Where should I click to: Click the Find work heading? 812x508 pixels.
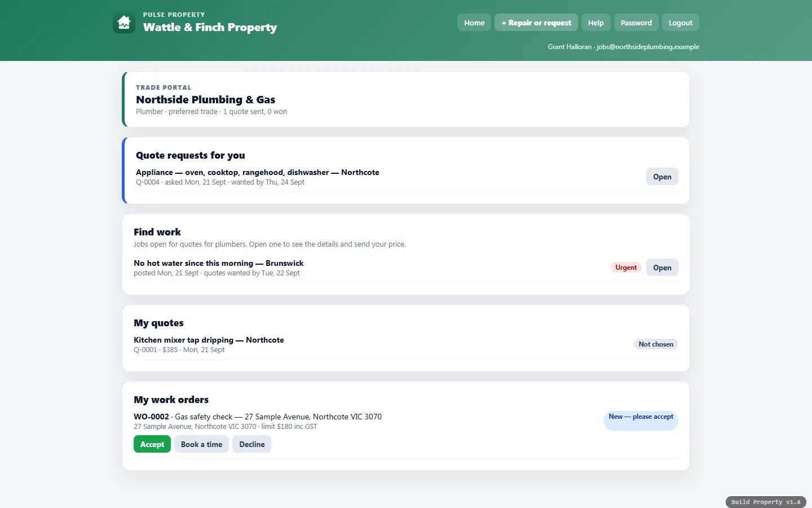click(157, 232)
